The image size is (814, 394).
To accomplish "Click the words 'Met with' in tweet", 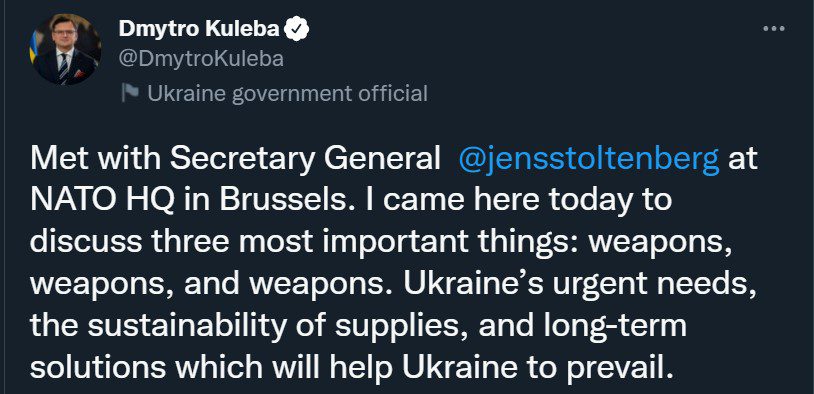I will (x=96, y=159).
